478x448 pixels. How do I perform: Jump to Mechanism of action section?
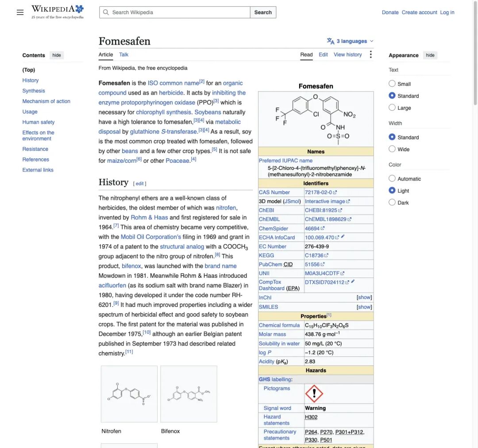[46, 101]
